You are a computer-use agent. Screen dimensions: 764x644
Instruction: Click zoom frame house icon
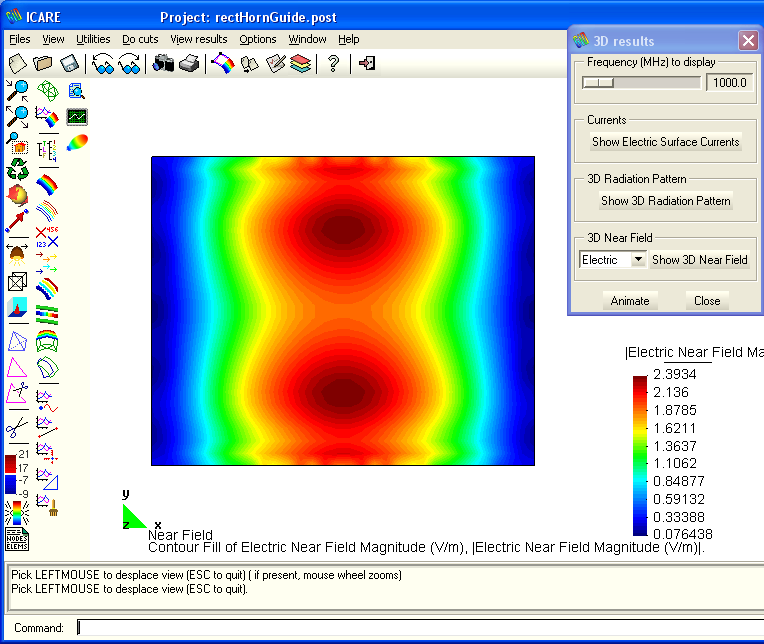click(18, 143)
